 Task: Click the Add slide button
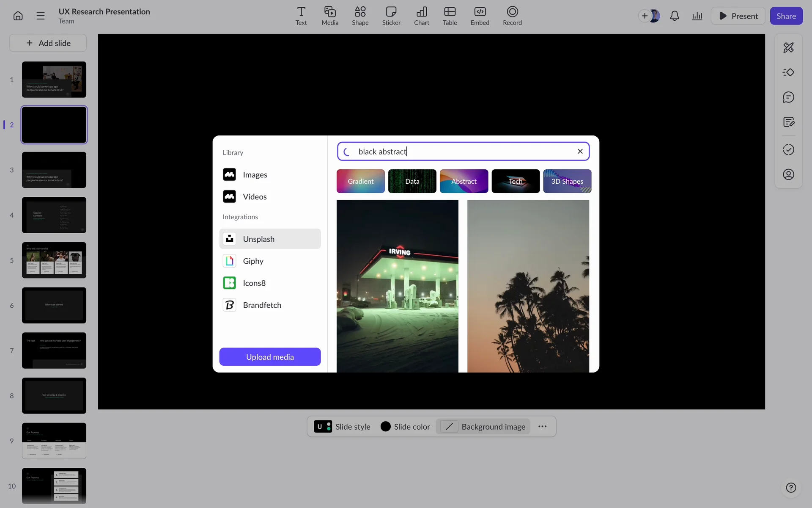coord(48,43)
